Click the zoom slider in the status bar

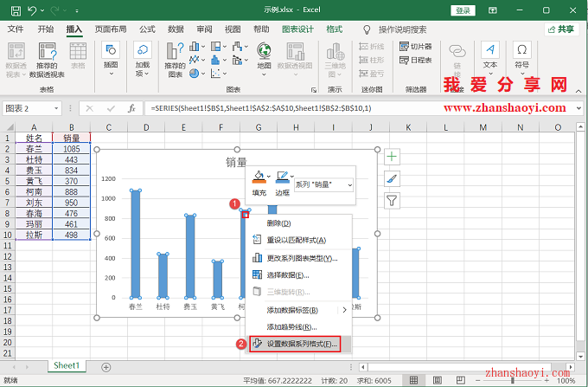click(x=512, y=381)
